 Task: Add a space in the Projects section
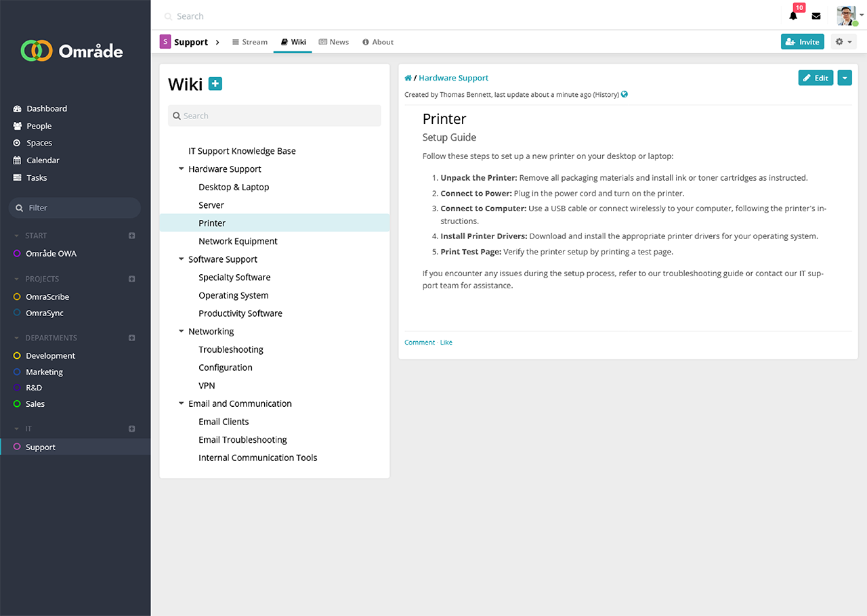point(132,279)
